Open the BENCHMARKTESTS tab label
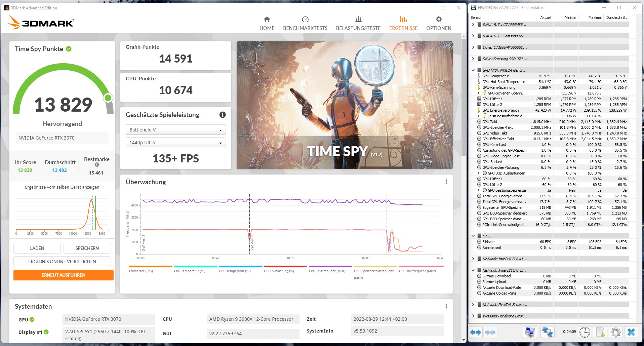 [305, 28]
